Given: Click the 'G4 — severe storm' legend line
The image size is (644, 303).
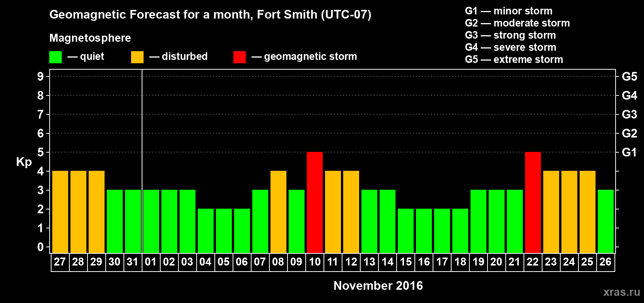Looking at the screenshot, I should [x=511, y=47].
